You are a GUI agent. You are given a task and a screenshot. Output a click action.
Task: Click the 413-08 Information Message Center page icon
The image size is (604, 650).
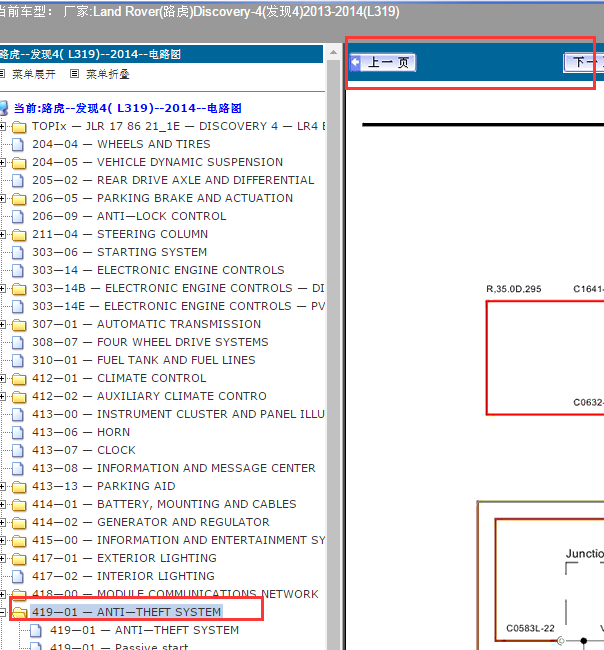coord(18,468)
